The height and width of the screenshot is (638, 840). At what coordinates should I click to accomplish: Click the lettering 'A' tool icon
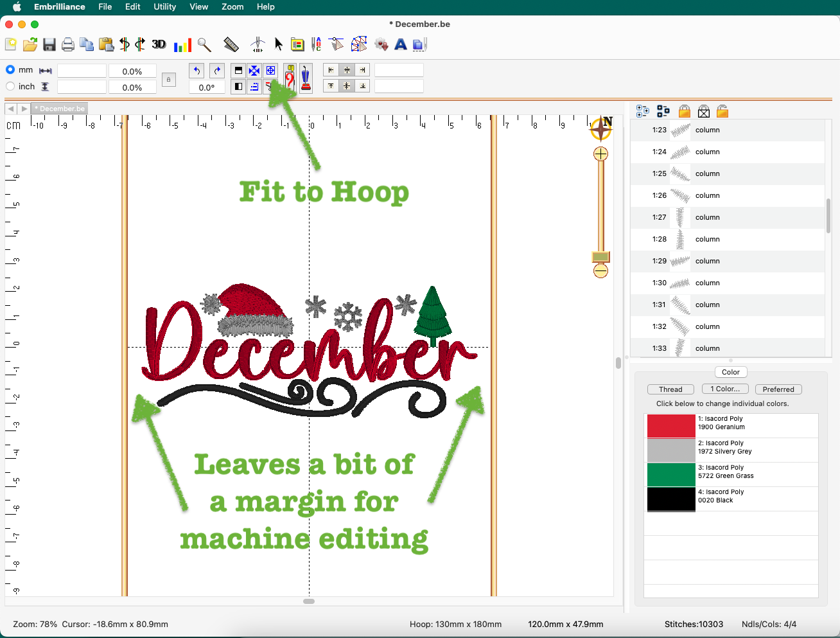pos(401,44)
